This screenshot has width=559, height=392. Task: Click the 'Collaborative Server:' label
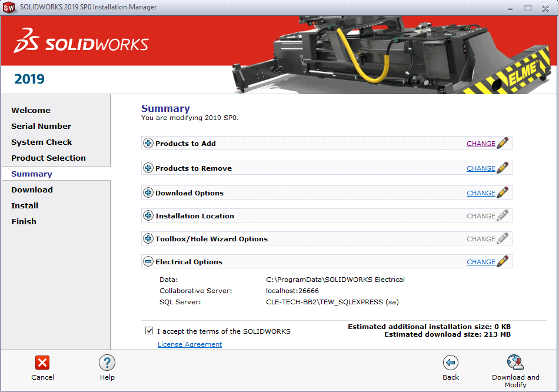[196, 291]
